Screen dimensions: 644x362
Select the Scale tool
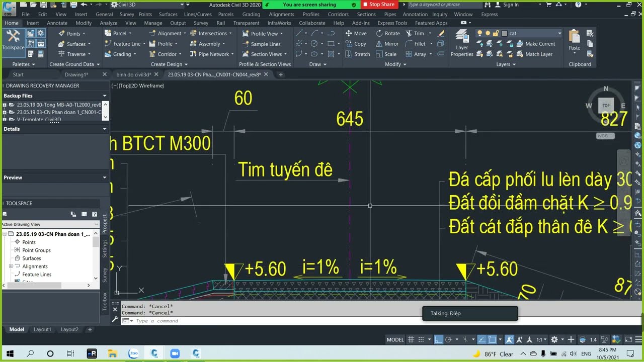click(x=386, y=54)
